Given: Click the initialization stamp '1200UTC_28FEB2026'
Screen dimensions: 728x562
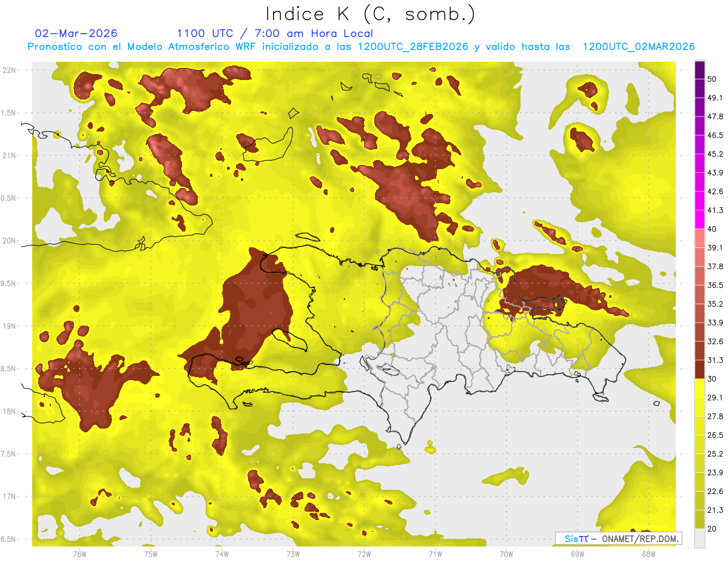Looking at the screenshot, I should (x=413, y=47).
